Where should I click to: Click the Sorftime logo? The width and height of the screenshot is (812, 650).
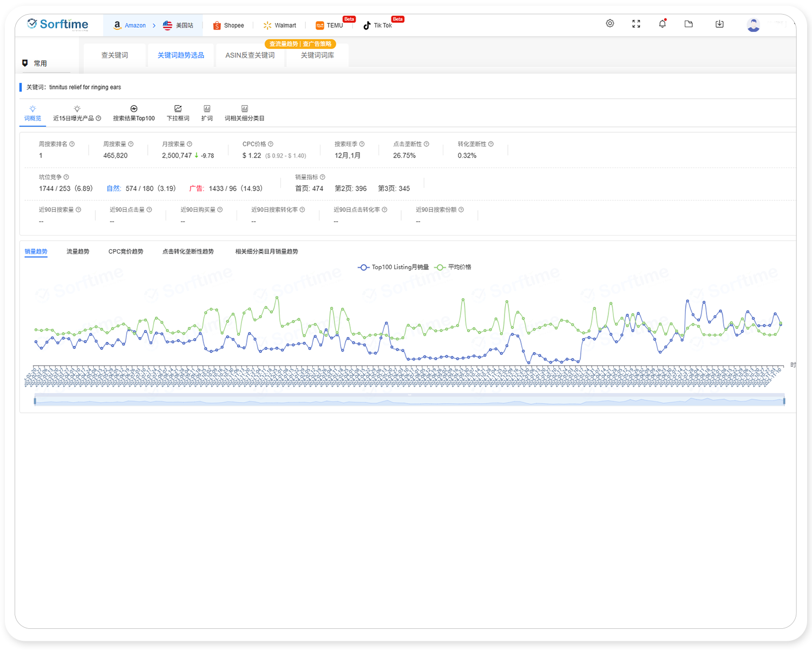(58, 24)
